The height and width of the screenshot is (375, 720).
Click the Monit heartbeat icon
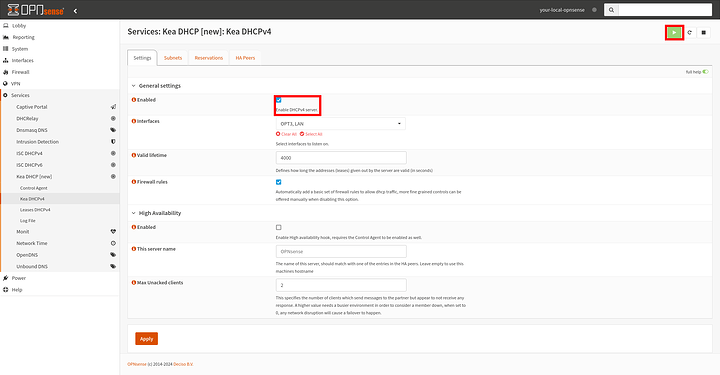coord(113,231)
